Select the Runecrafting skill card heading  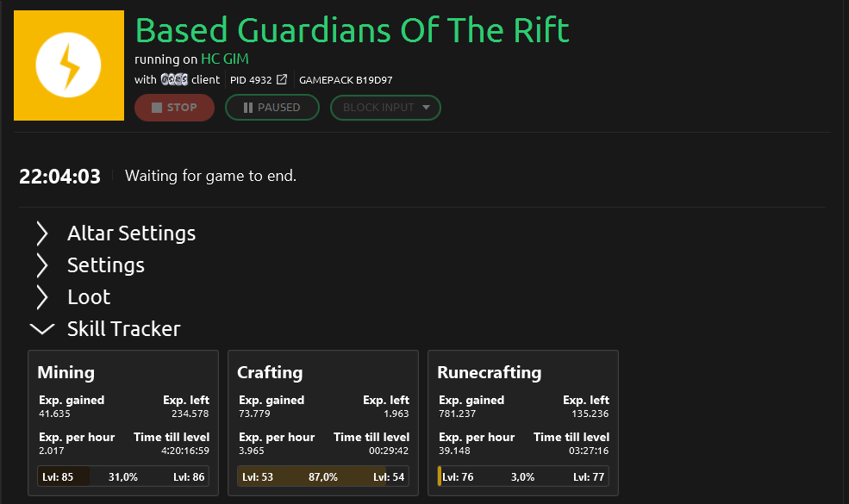click(x=489, y=372)
